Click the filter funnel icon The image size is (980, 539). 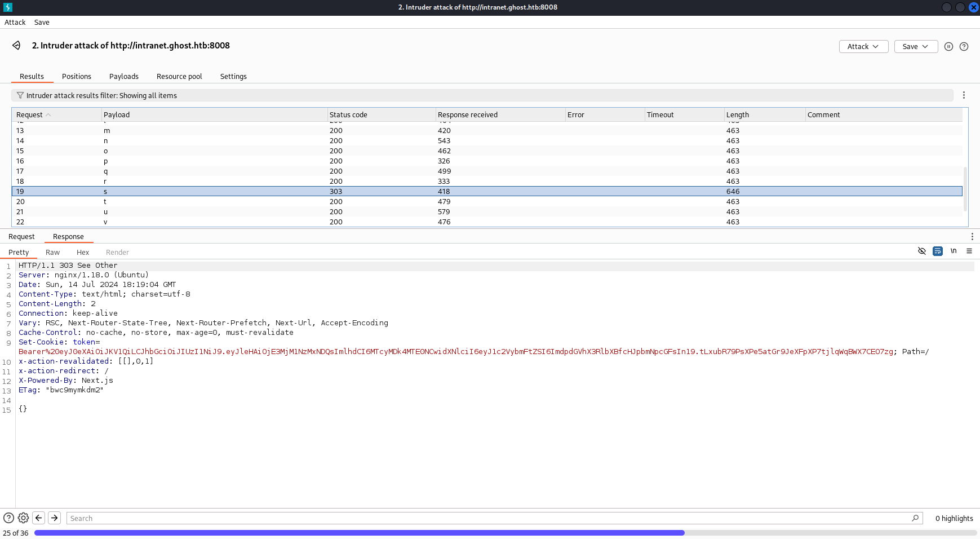tap(20, 95)
